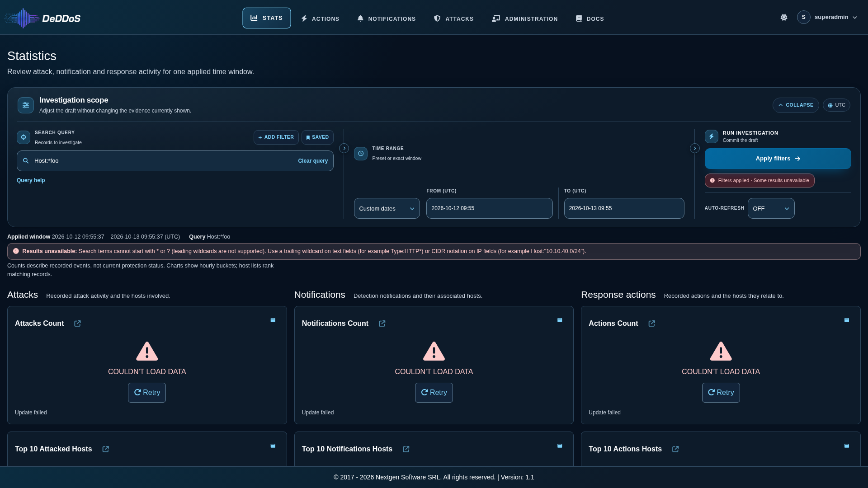Click Clear query link
The image size is (868, 488).
(x=313, y=161)
